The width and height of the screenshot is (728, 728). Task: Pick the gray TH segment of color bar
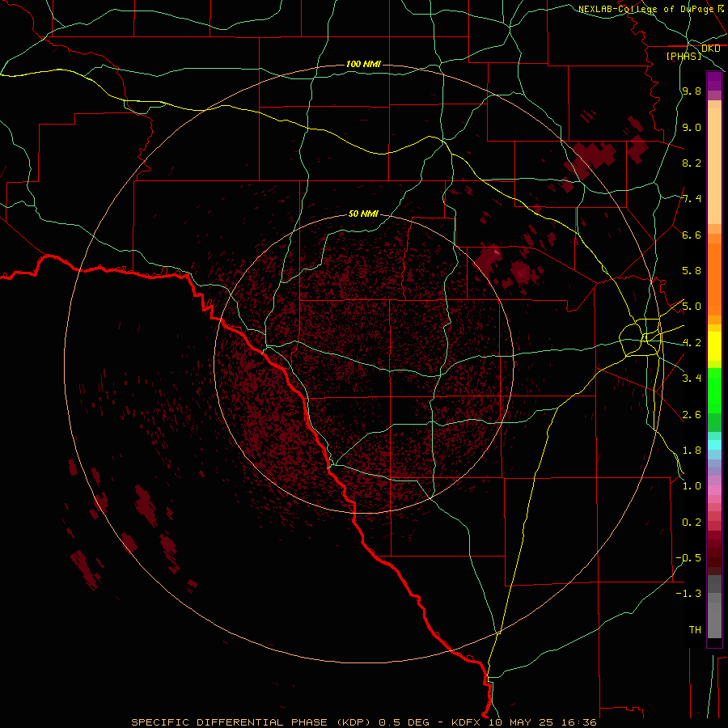714,620
